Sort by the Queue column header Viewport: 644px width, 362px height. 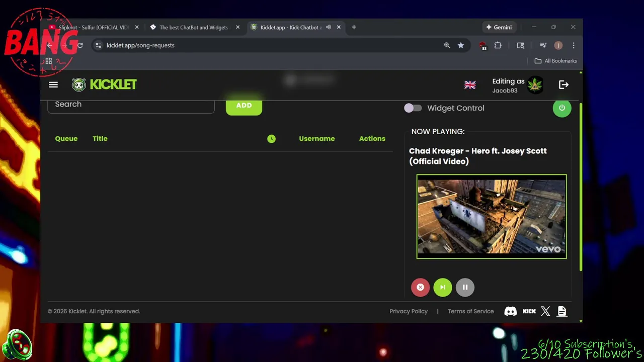pyautogui.click(x=66, y=139)
